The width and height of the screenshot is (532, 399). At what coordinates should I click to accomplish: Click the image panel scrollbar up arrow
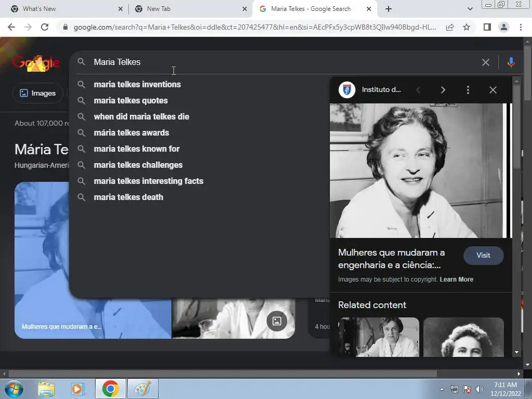pyautogui.click(x=516, y=81)
